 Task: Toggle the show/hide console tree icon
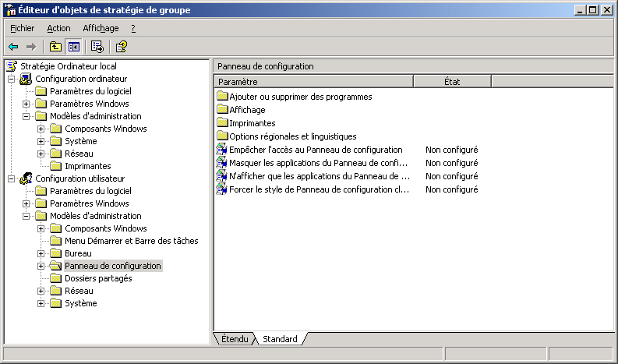pyautogui.click(x=73, y=47)
